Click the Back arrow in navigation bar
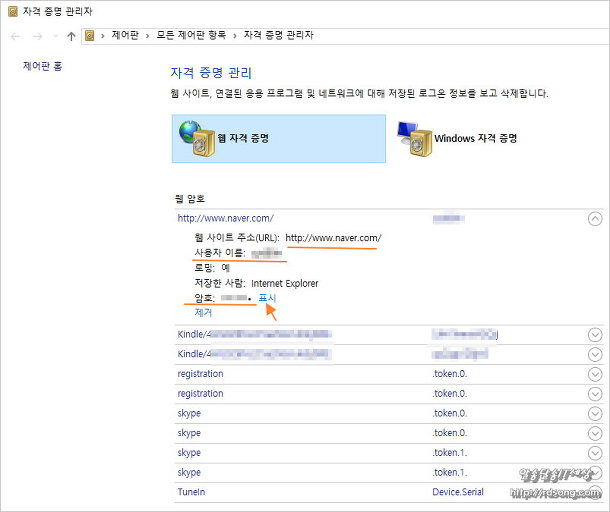 tap(16, 36)
